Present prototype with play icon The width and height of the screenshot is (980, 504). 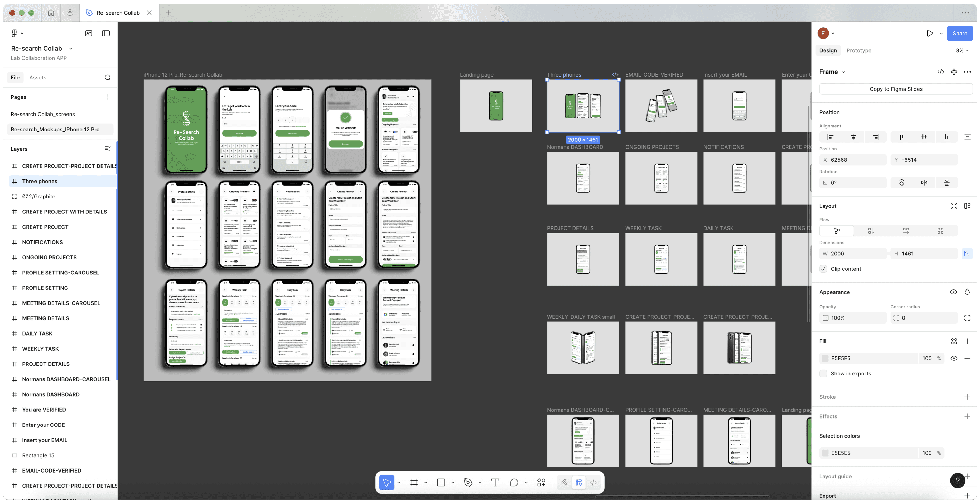pos(929,33)
